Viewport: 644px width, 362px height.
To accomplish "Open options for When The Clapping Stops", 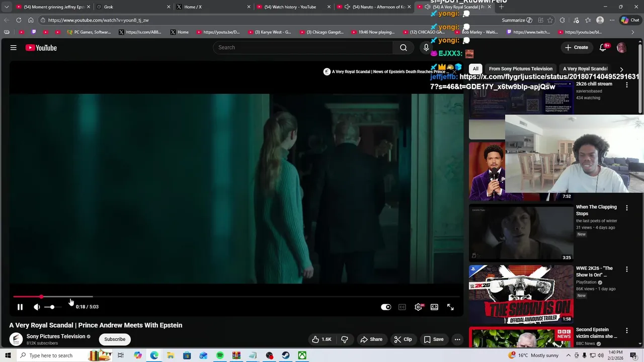I will tap(627, 208).
